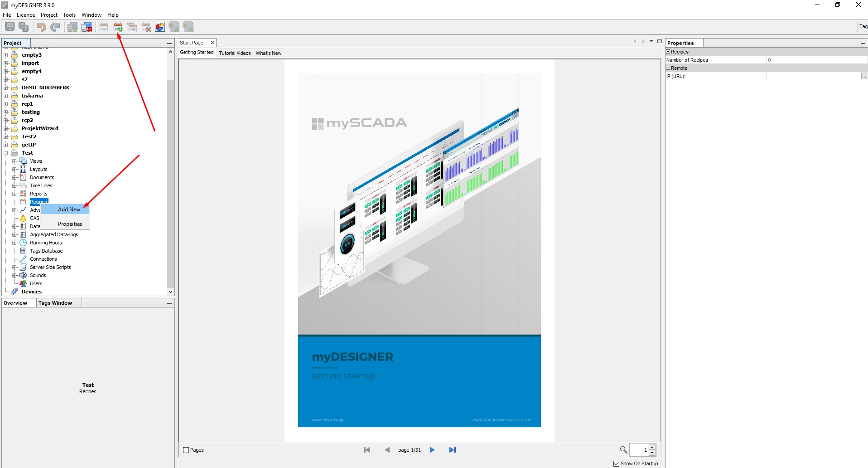Open the Tools menu
The width and height of the screenshot is (868, 468).
[69, 15]
